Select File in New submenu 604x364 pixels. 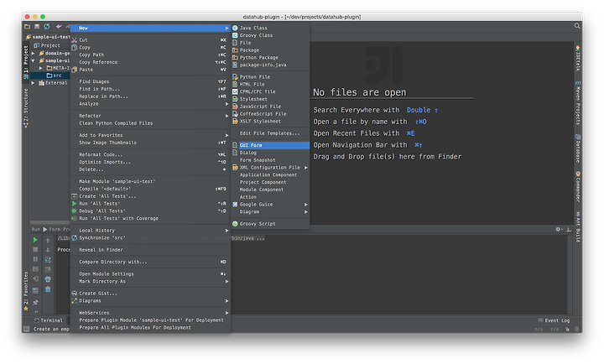click(x=270, y=43)
